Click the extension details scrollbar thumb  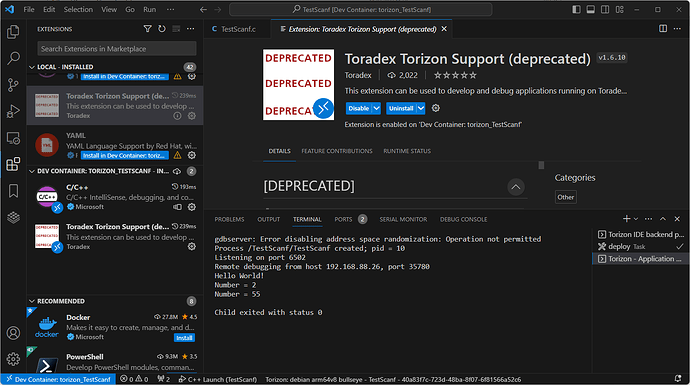tap(541, 165)
